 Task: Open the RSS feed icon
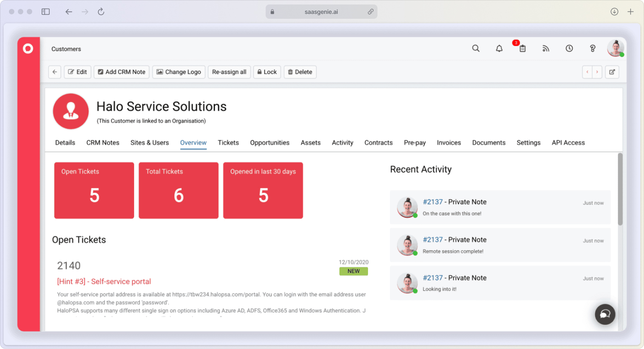pyautogui.click(x=546, y=48)
